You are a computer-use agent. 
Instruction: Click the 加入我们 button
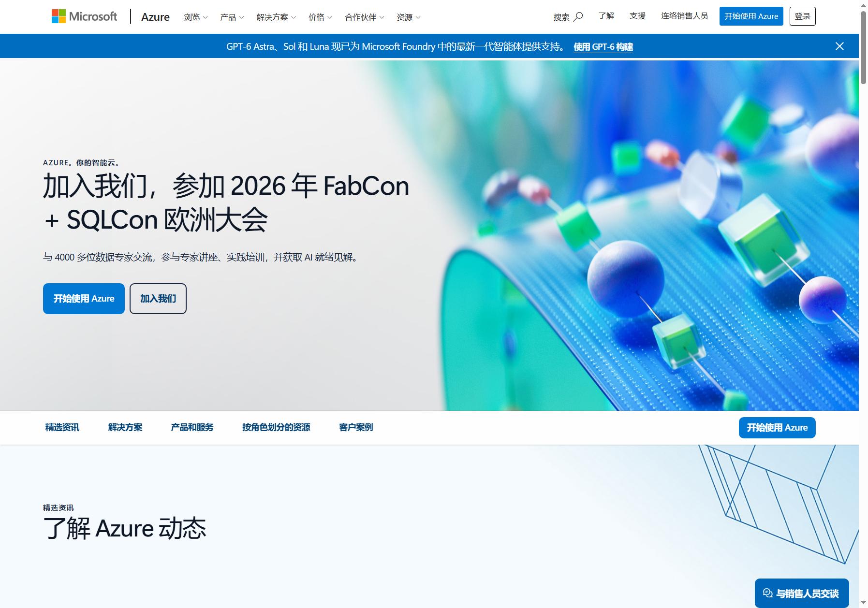point(158,299)
